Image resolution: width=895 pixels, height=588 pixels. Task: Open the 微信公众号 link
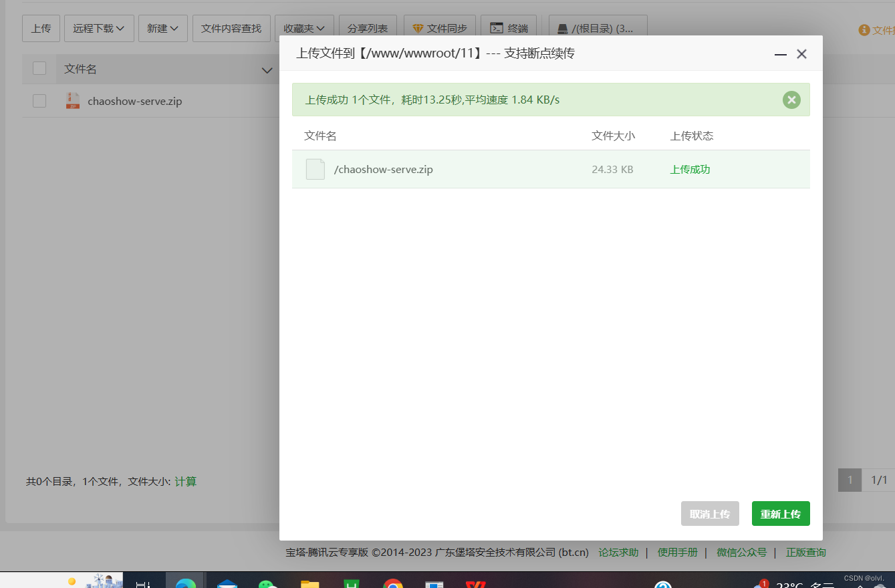tap(742, 553)
